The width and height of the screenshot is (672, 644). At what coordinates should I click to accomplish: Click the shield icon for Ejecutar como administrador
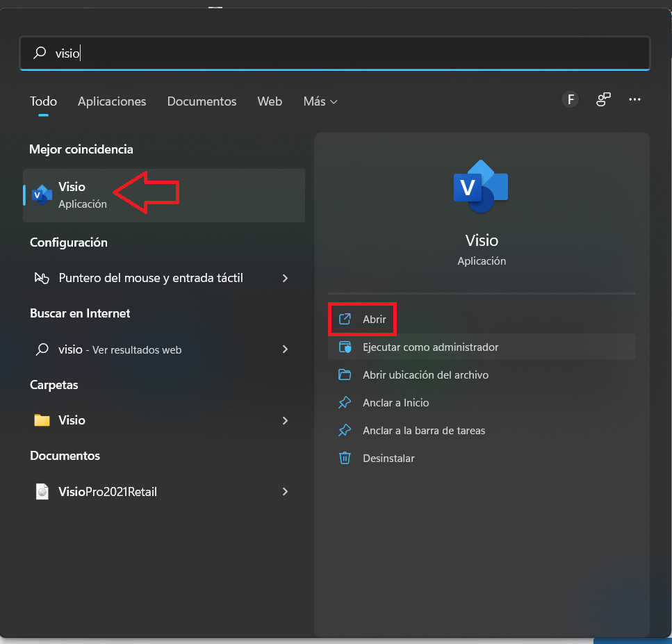coord(345,347)
